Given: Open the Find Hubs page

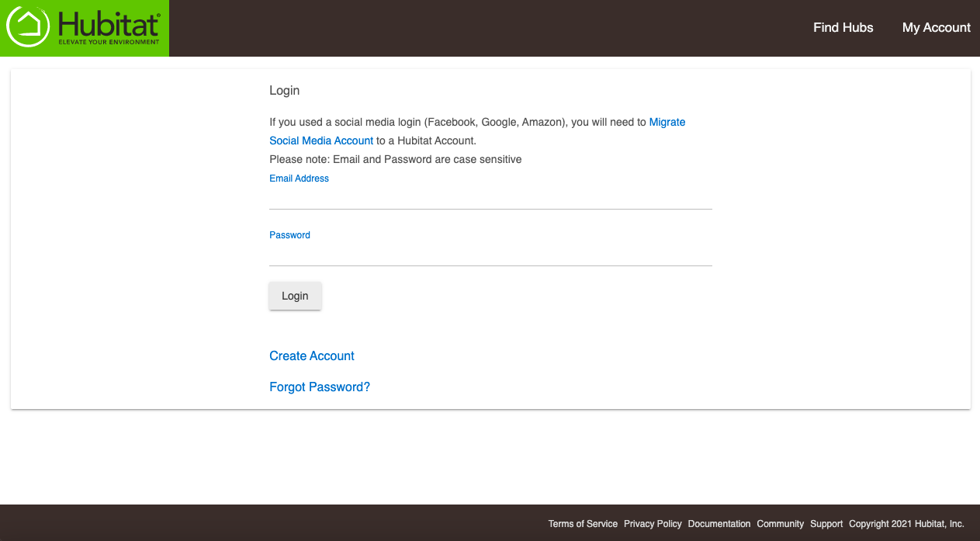Looking at the screenshot, I should [843, 27].
